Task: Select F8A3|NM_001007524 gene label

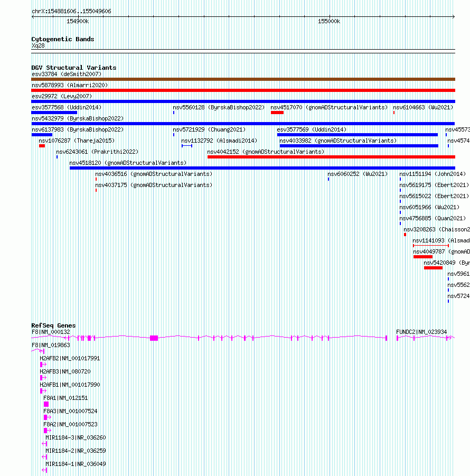Action: coord(70,412)
